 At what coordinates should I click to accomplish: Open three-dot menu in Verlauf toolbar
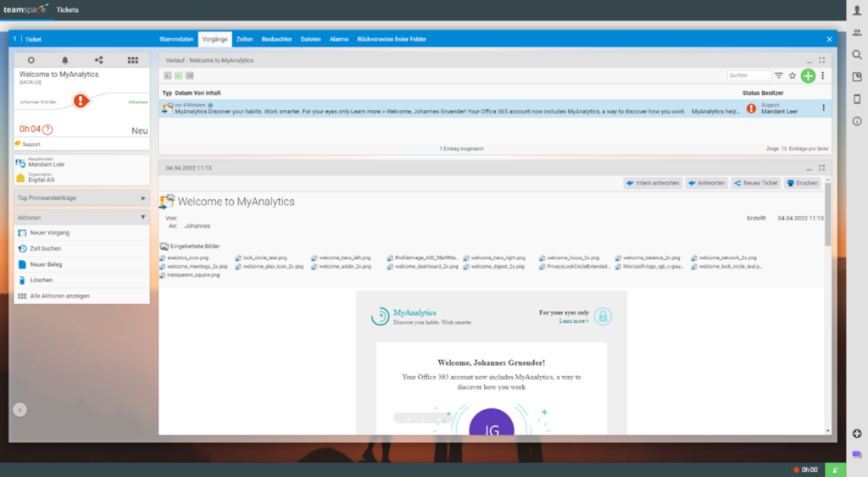click(822, 75)
